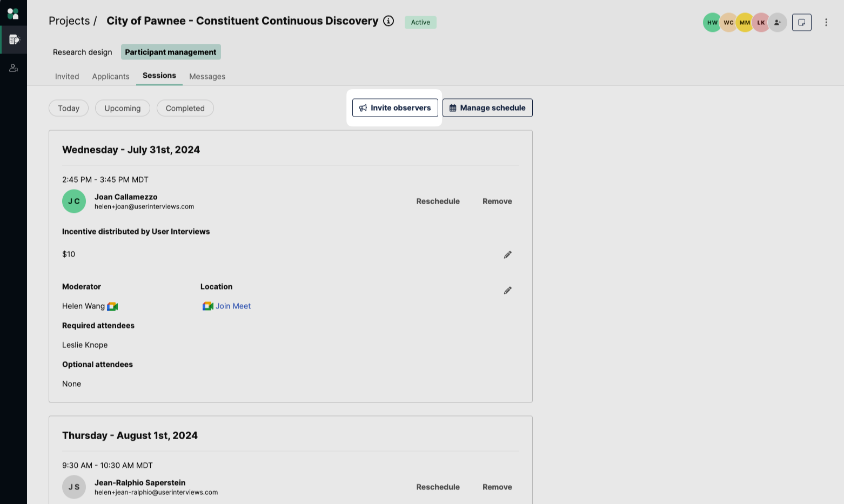The image size is (844, 504).
Task: Click the LK team member avatar
Action: [x=761, y=23]
